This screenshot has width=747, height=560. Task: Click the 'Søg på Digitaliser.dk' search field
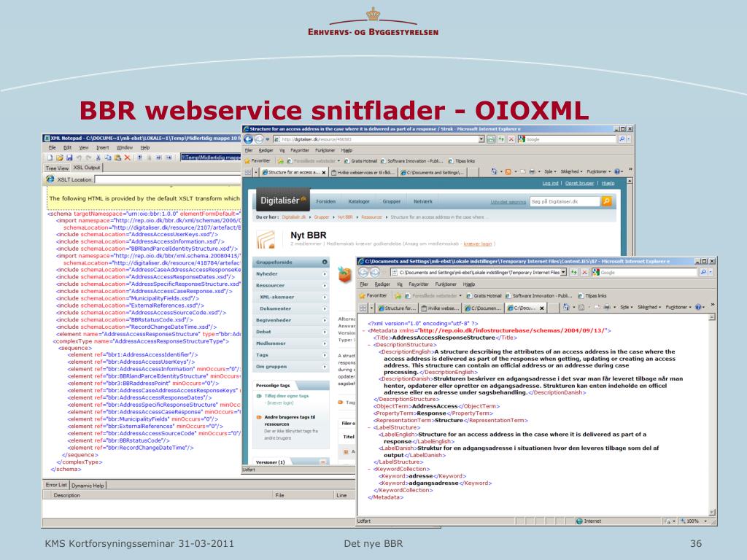(x=565, y=201)
